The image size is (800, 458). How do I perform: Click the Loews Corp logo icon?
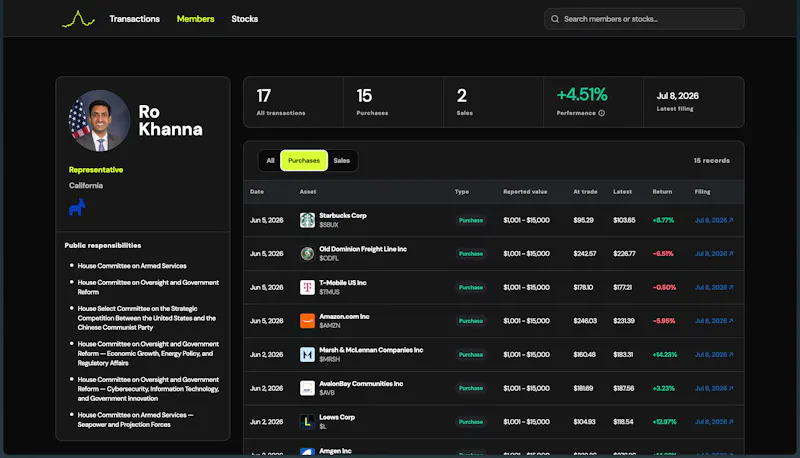coord(307,422)
